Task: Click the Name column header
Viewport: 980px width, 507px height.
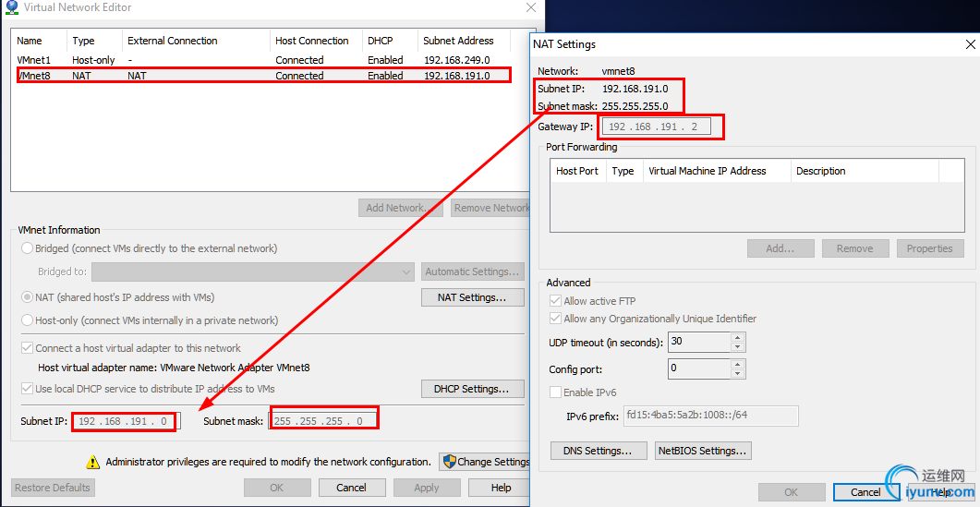Action: coord(40,41)
